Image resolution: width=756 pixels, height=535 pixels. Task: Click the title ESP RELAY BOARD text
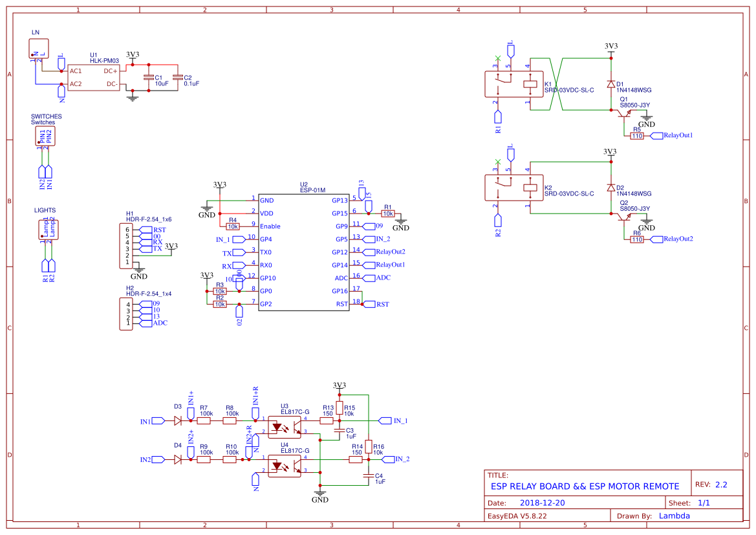pos(584,486)
